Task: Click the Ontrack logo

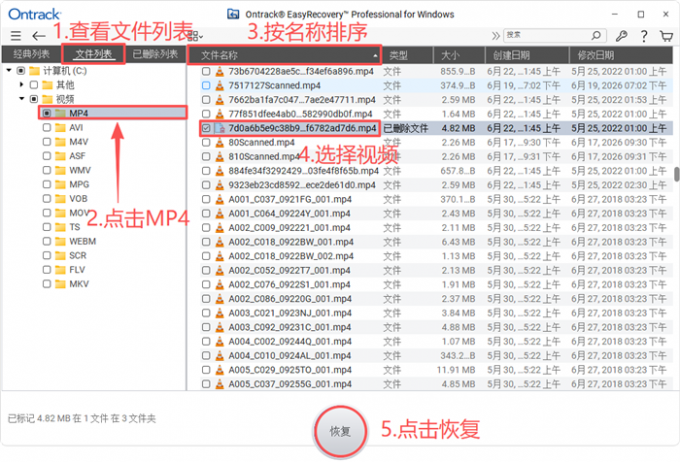Action: point(35,14)
